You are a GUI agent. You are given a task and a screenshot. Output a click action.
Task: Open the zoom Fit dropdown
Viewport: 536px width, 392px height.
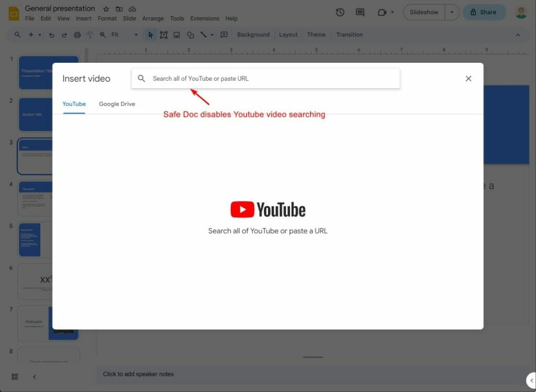click(x=136, y=35)
